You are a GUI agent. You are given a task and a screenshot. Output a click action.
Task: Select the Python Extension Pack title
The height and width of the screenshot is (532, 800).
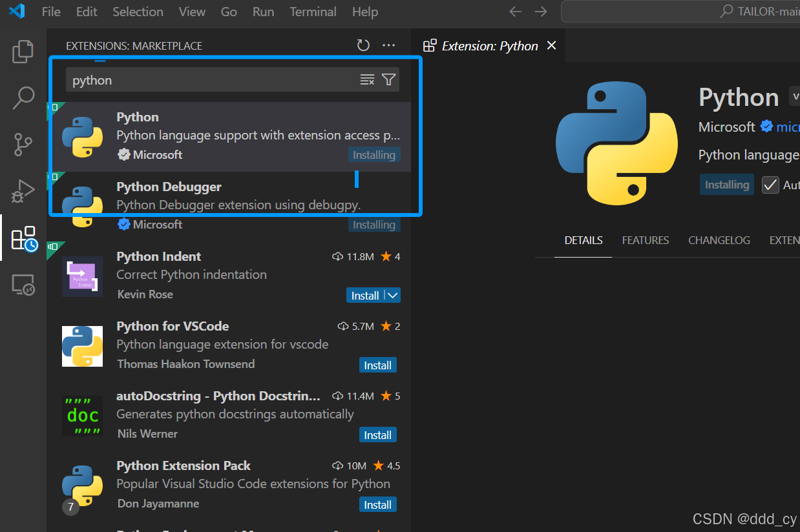(x=184, y=466)
